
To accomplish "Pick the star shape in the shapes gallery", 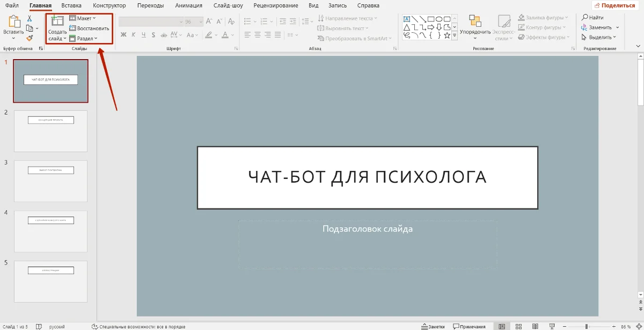I will click(447, 35).
